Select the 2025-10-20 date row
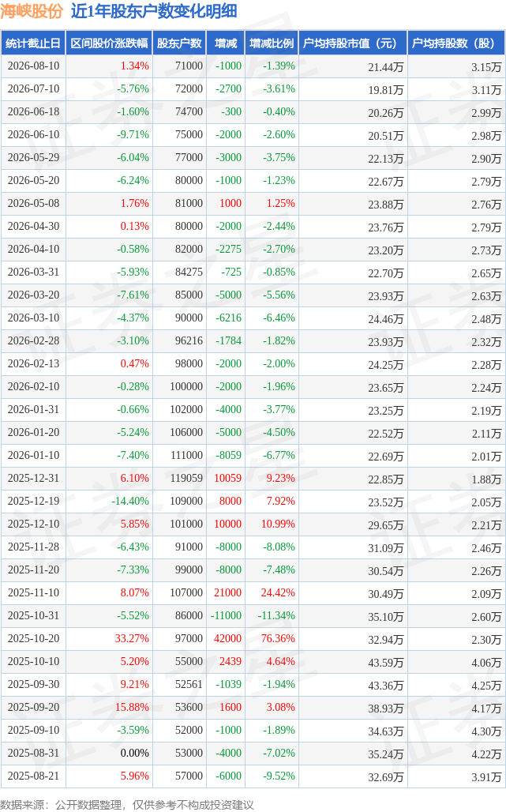Viewport: 506px width, 812px height. [253, 638]
